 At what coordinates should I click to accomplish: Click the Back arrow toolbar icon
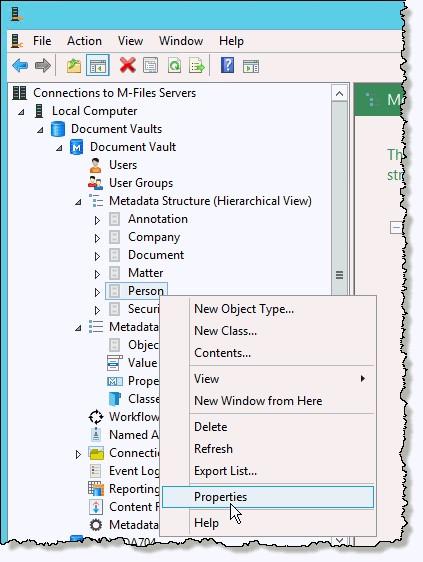[x=20, y=66]
